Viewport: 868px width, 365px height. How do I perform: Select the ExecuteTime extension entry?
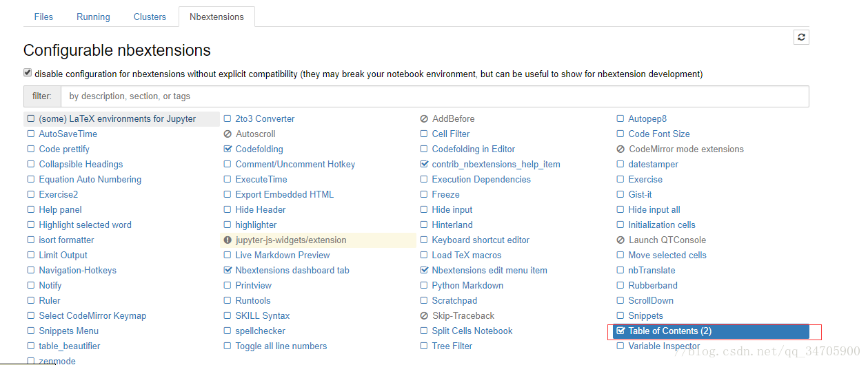tap(261, 180)
